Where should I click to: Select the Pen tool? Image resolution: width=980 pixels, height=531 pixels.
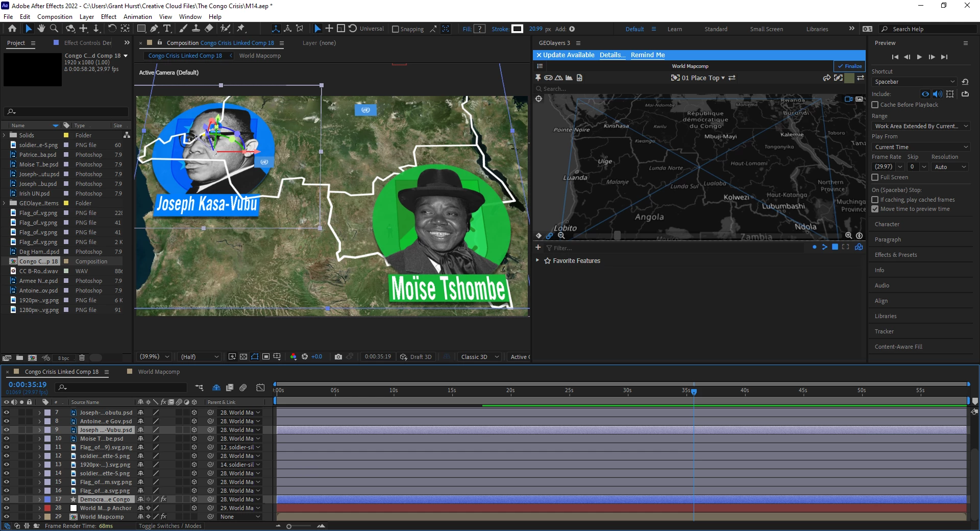[x=154, y=29]
